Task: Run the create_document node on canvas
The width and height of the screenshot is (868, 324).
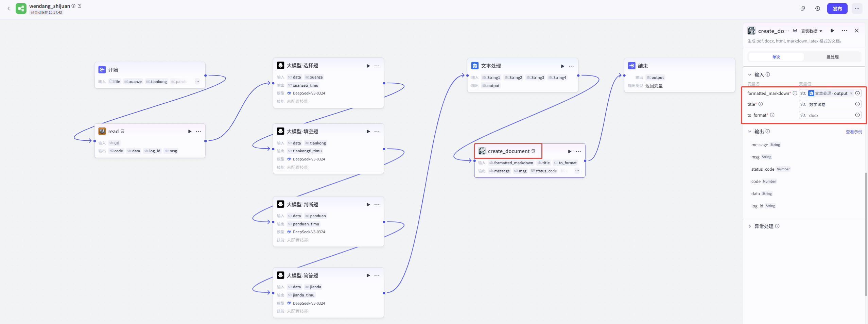Action: click(570, 151)
